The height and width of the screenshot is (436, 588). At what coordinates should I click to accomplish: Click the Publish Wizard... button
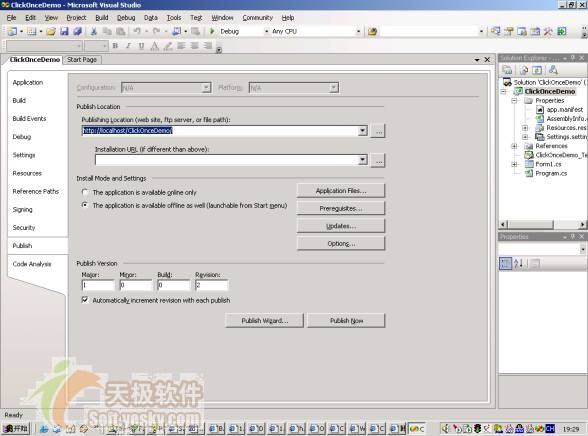264,321
